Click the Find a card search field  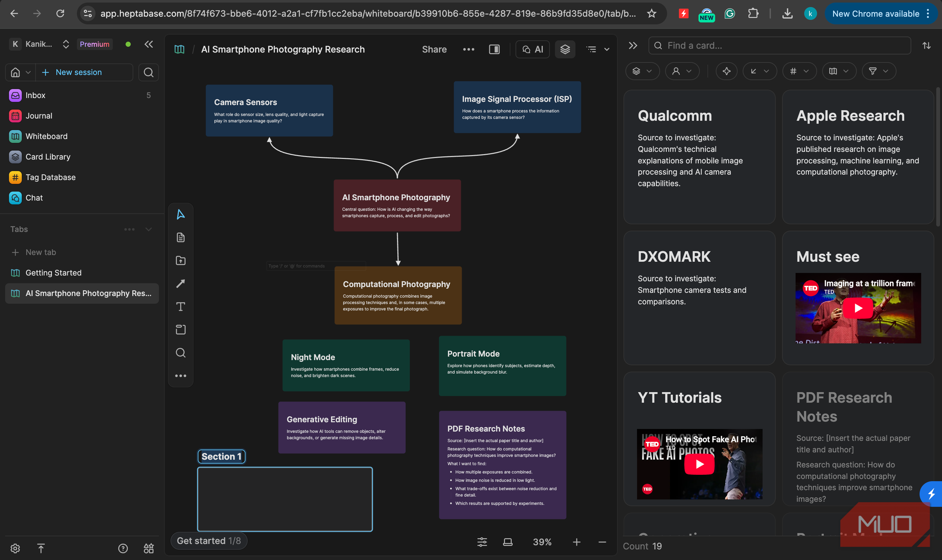click(779, 46)
